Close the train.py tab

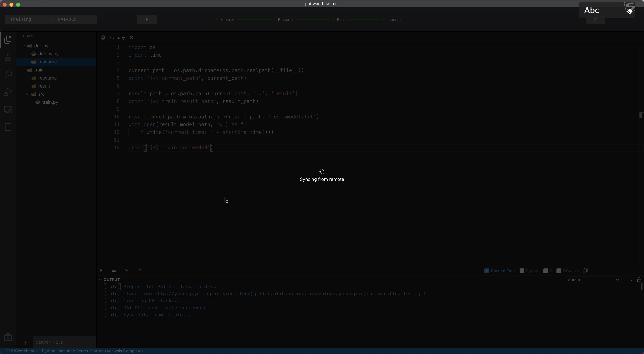(131, 38)
